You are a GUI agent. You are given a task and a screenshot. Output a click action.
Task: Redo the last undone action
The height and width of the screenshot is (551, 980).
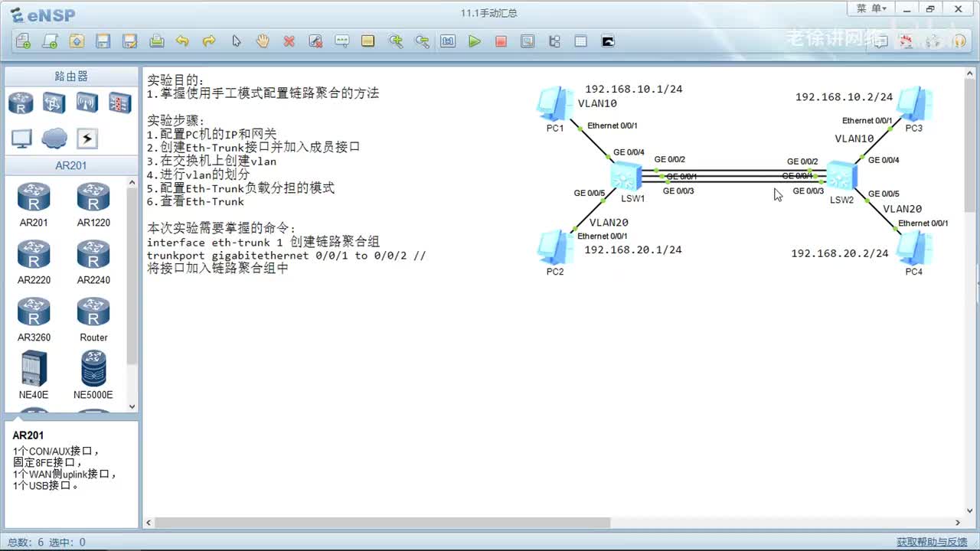pyautogui.click(x=209, y=41)
